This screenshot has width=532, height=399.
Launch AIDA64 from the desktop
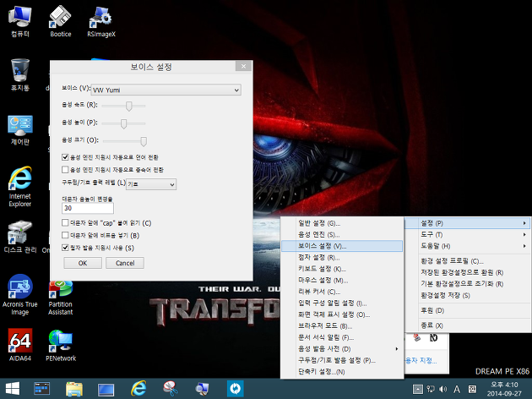click(20, 345)
